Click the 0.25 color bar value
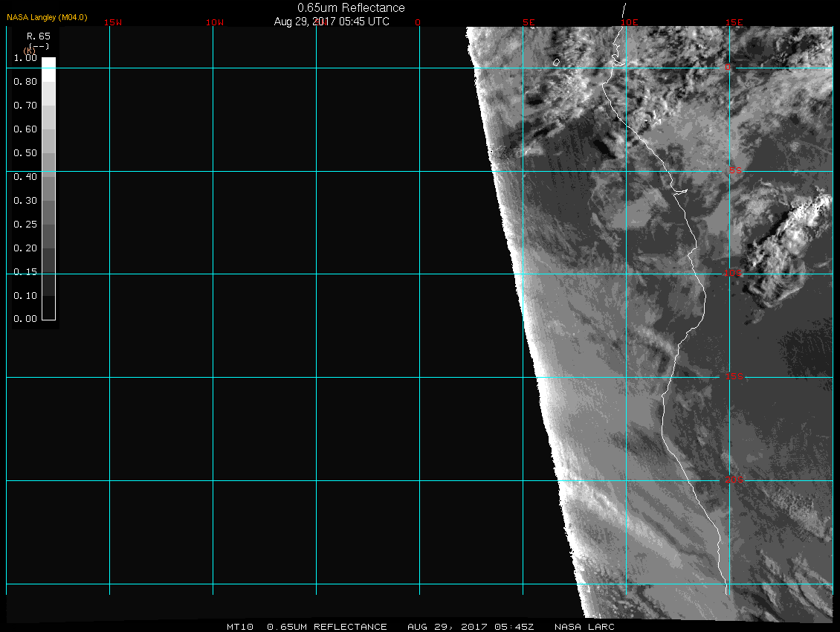840x632 pixels. point(25,224)
